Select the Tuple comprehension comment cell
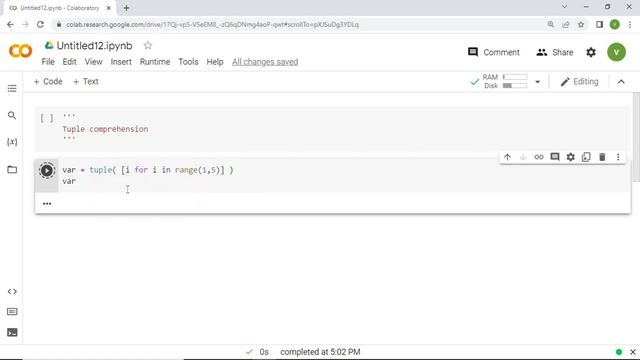The image size is (640, 360). tap(333, 129)
